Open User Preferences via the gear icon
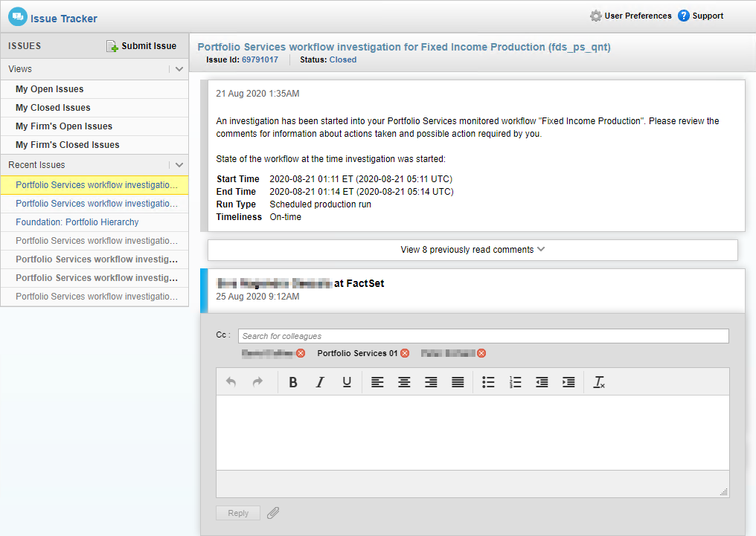The width and height of the screenshot is (756, 536). click(595, 15)
